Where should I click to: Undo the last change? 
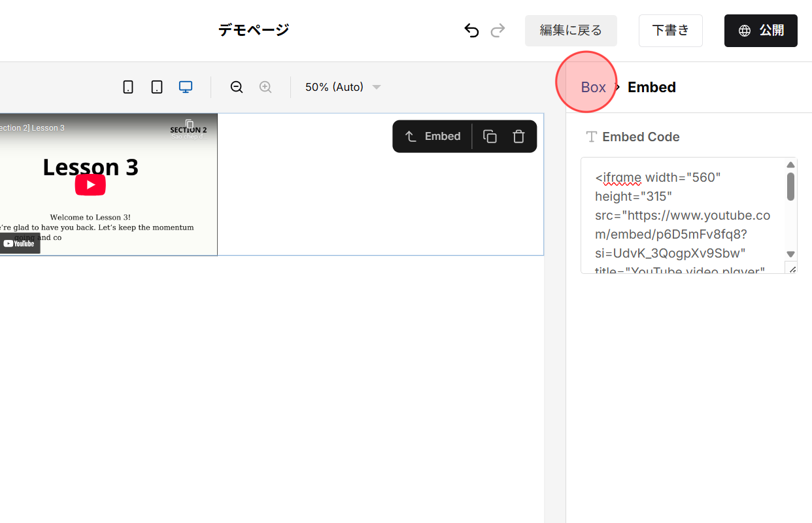click(x=471, y=30)
